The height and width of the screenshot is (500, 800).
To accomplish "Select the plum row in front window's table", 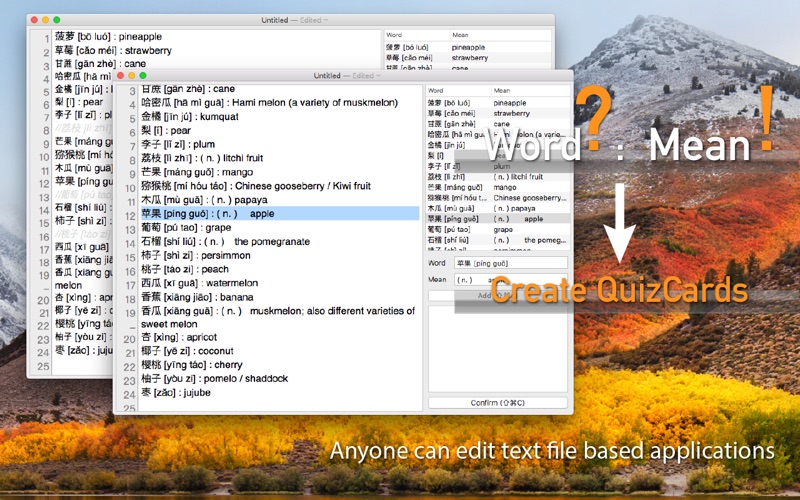I will tap(498, 166).
